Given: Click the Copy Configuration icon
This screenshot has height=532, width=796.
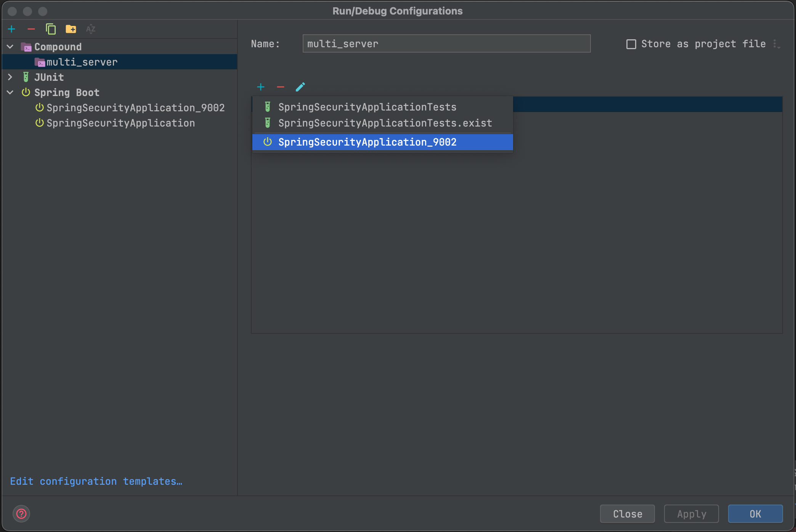Looking at the screenshot, I should [51, 29].
